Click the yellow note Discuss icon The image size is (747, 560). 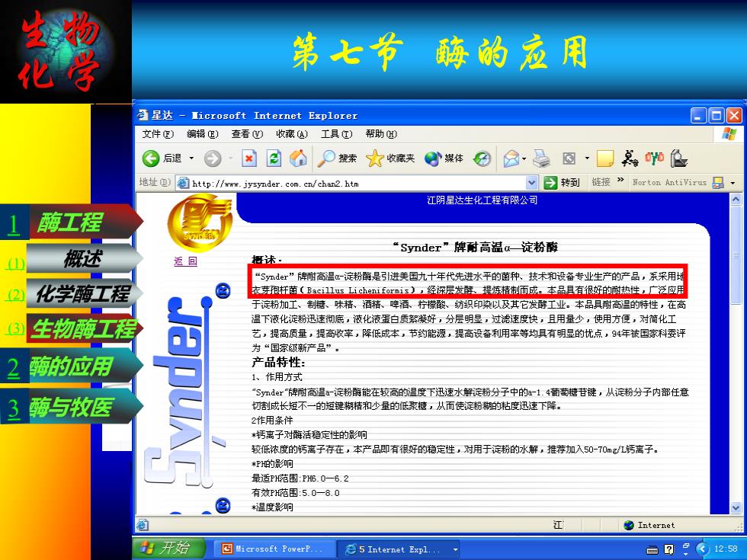[x=605, y=158]
